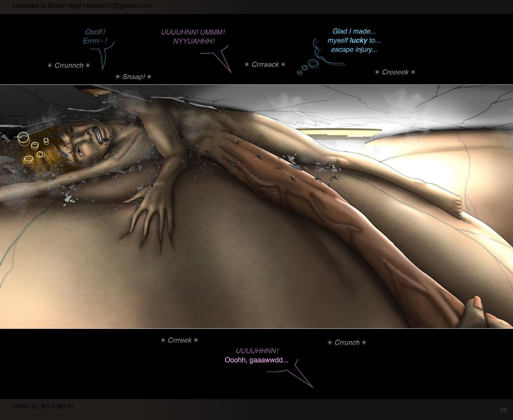
Task: Click the "Oooff! Errrrr–!" speech text
Action: point(95,36)
